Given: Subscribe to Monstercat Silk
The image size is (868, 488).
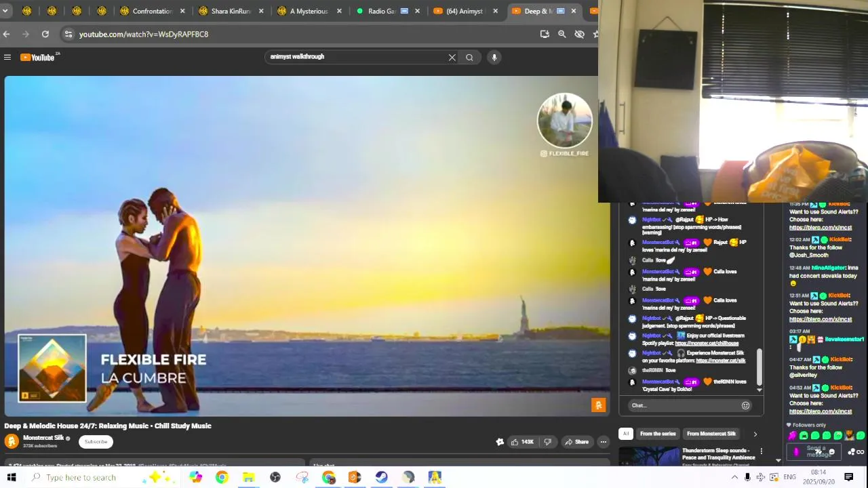Looking at the screenshot, I should (x=96, y=442).
